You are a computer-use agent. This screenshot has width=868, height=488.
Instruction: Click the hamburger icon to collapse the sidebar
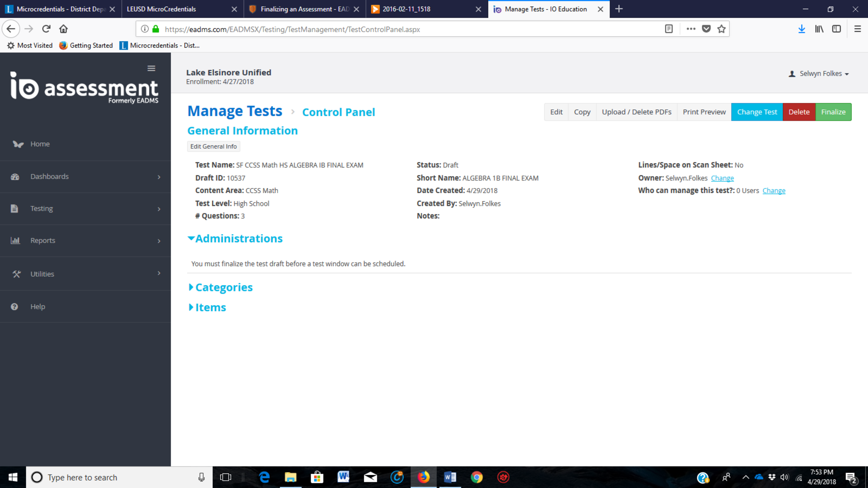(x=151, y=68)
